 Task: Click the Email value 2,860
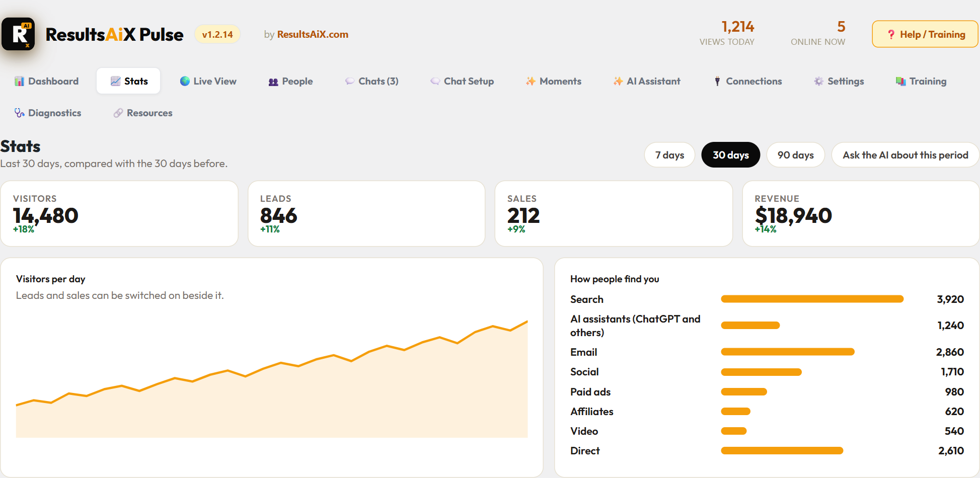pyautogui.click(x=950, y=352)
